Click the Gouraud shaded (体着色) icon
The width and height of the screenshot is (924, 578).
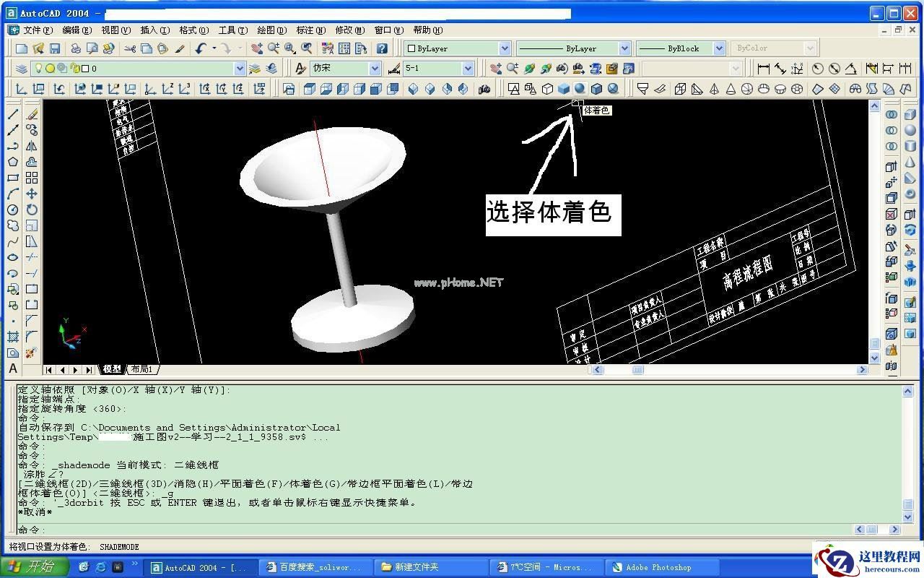pos(580,89)
